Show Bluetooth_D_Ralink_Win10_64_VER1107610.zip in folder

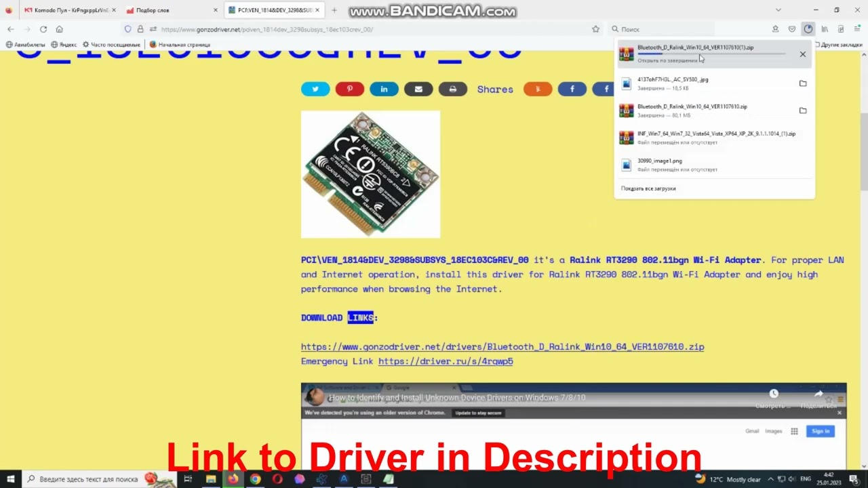[x=803, y=110]
